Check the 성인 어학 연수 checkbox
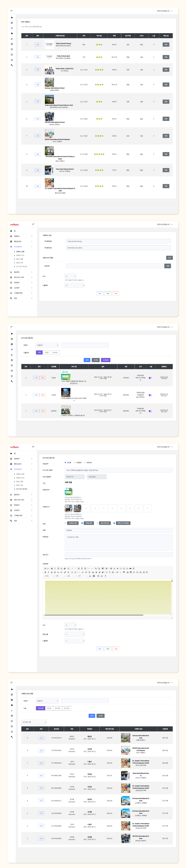The height and width of the screenshot is (868, 186). (x=97, y=523)
